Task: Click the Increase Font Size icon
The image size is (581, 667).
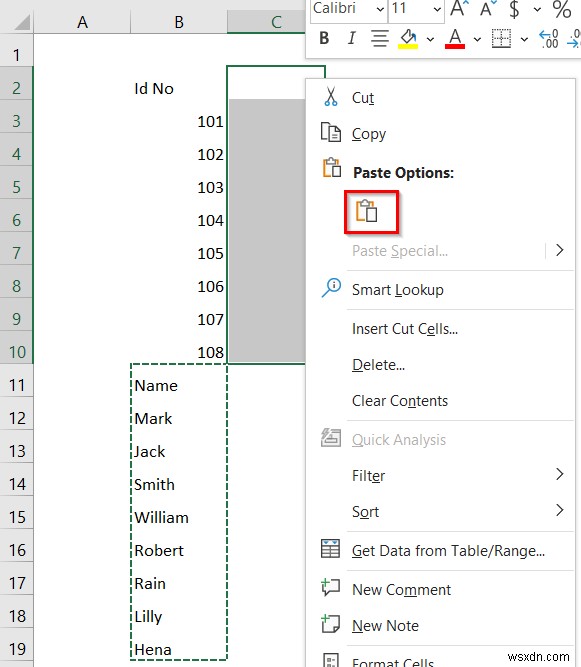Action: 459,8
